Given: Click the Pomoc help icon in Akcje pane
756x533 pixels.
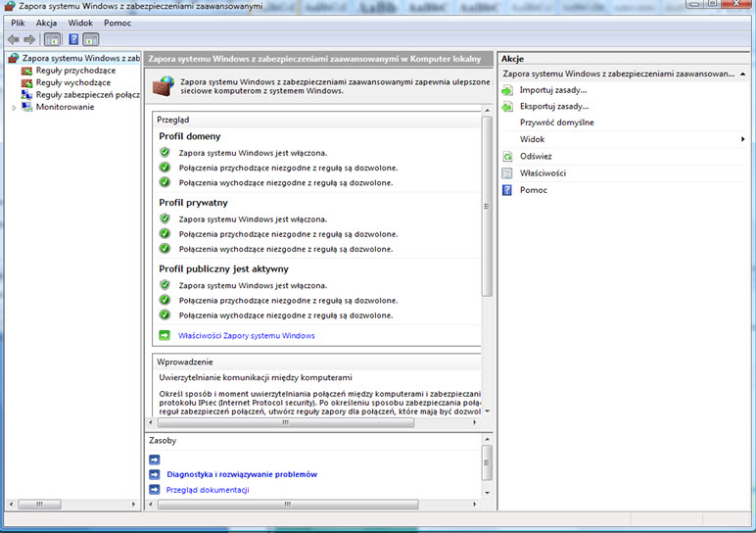Looking at the screenshot, I should [507, 190].
